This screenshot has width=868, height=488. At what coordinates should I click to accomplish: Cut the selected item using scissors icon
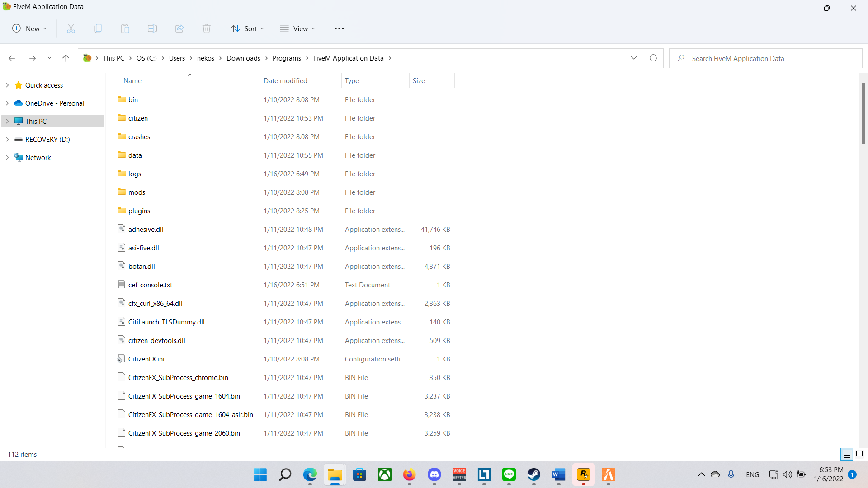[71, 28]
